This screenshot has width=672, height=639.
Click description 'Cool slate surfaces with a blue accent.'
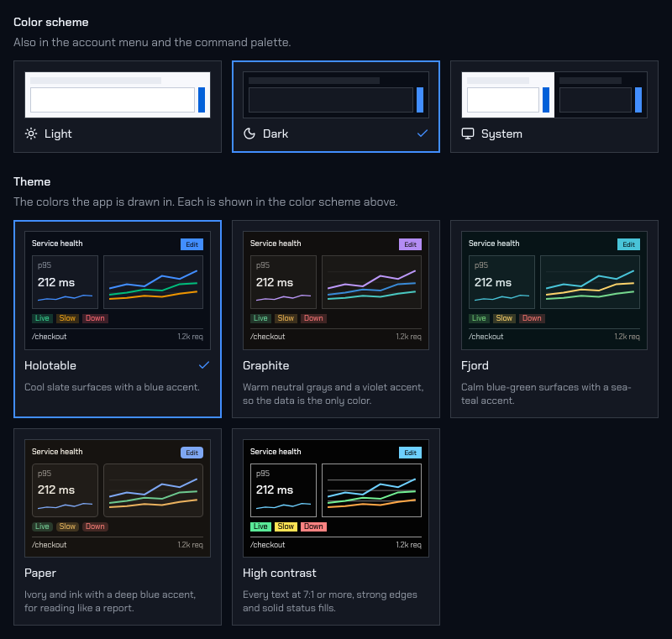pyautogui.click(x=112, y=387)
